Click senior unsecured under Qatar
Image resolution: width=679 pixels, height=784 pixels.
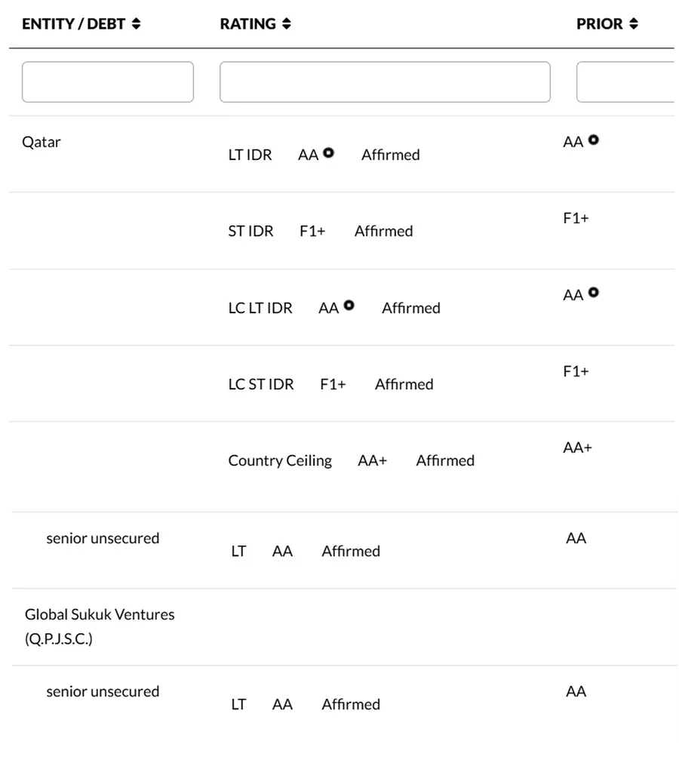point(103,538)
